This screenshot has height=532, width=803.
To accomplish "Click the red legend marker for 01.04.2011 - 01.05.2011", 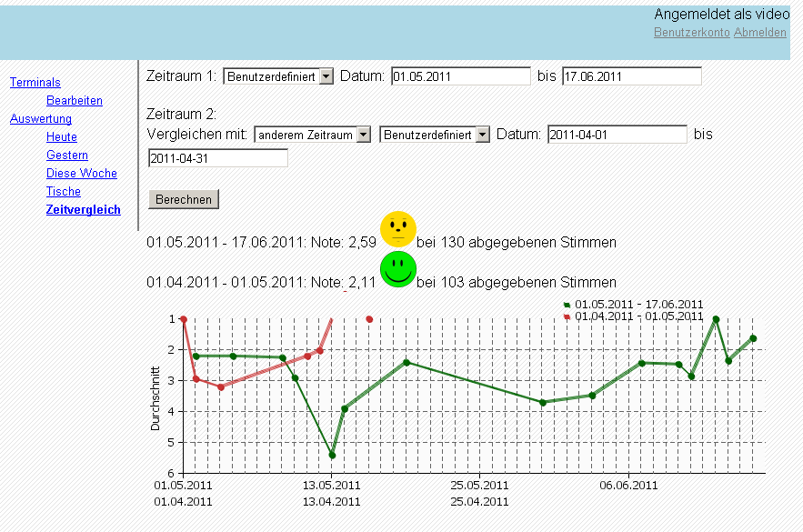I will [567, 317].
